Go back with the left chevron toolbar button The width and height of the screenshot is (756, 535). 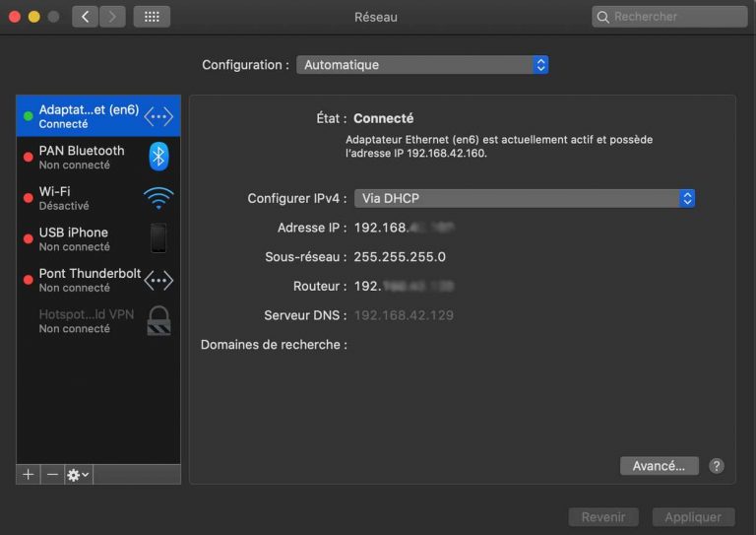pyautogui.click(x=86, y=17)
